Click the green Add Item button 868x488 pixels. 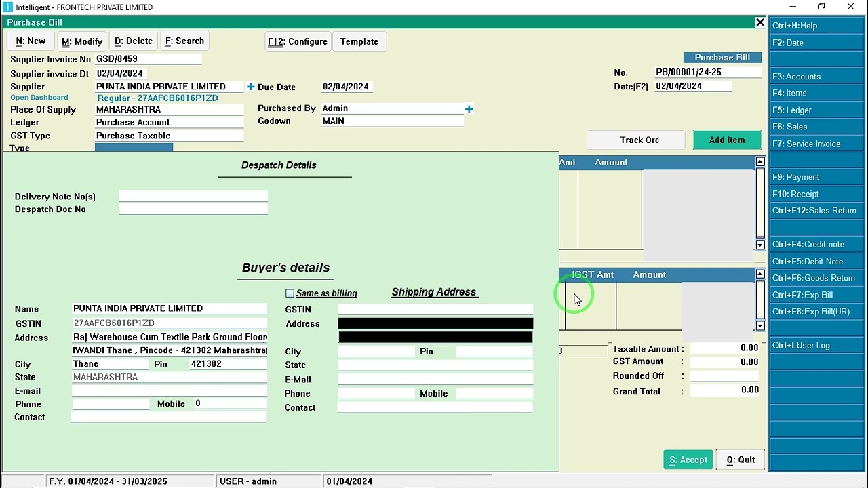(727, 140)
